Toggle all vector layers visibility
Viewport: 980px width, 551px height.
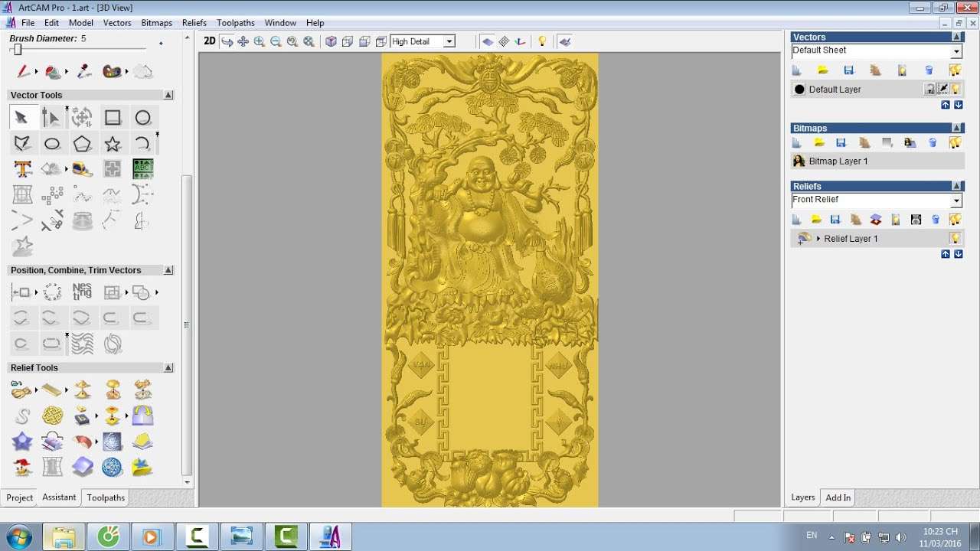[x=955, y=70]
